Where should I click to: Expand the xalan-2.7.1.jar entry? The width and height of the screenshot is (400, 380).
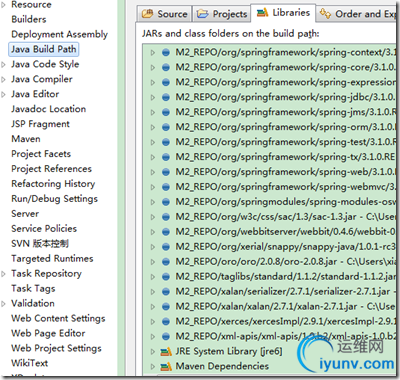click(153, 307)
